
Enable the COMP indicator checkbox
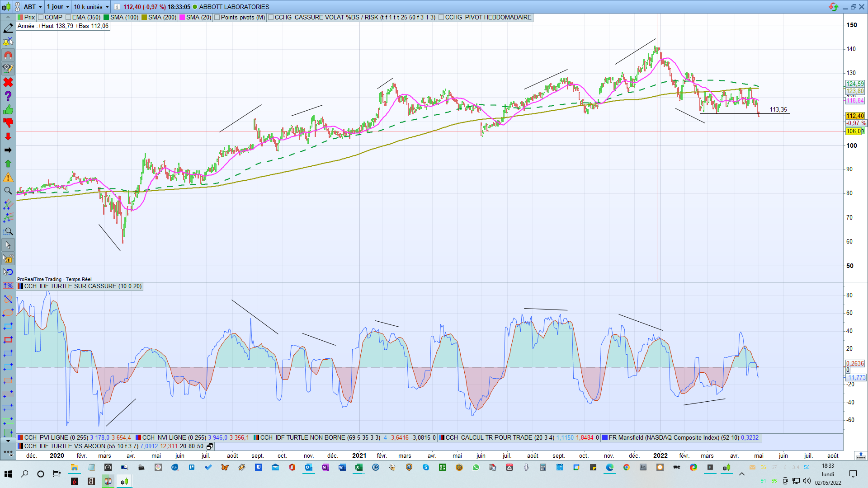41,17
